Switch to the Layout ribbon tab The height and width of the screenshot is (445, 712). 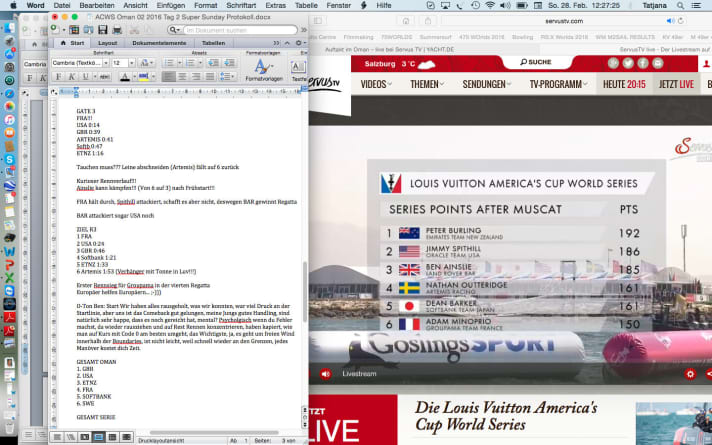click(108, 43)
